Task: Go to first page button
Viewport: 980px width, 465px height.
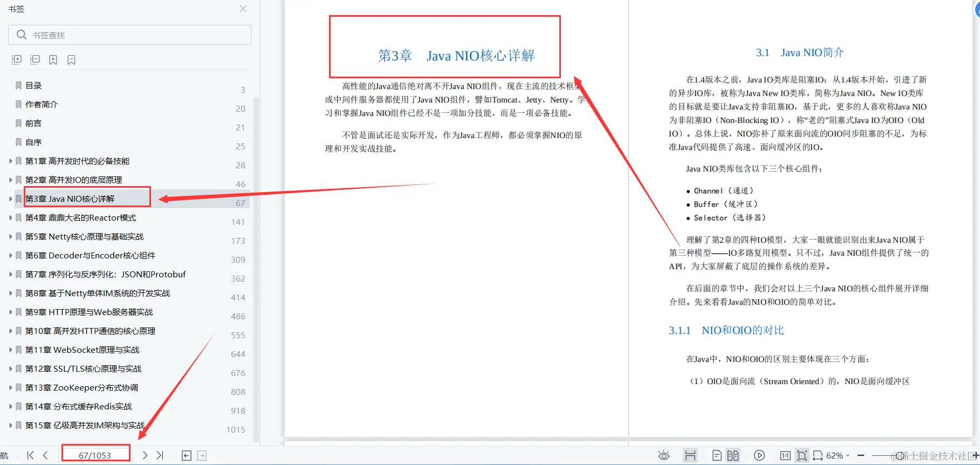Action: pos(31,455)
